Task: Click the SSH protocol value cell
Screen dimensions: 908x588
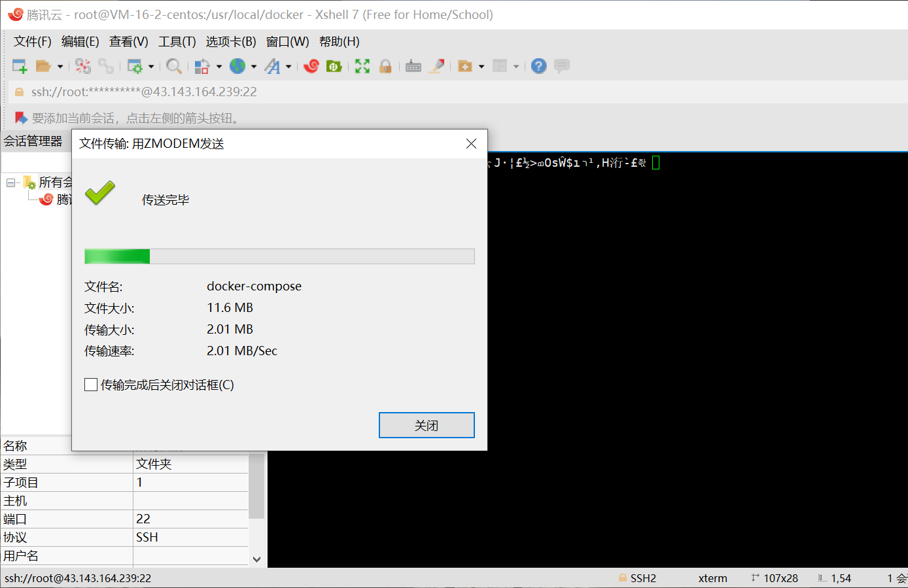Action: point(190,537)
